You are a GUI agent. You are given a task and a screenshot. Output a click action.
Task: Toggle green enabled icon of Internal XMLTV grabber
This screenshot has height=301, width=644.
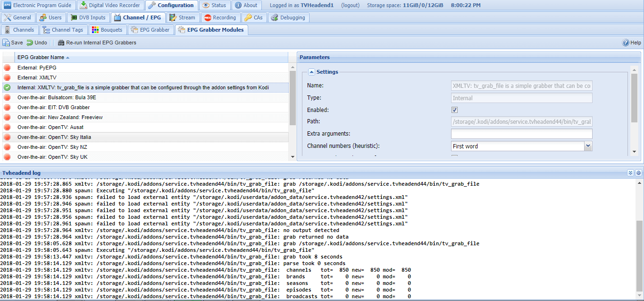[7, 87]
